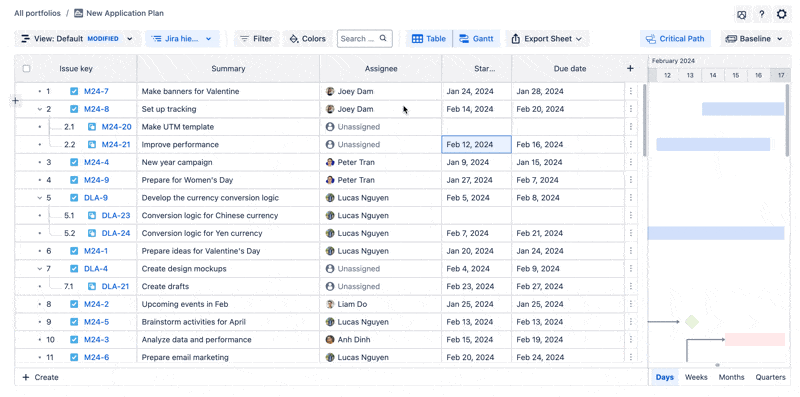This screenshot has height=397, width=800.
Task: Go to All portfolios breadcrumb
Action: tap(37, 13)
